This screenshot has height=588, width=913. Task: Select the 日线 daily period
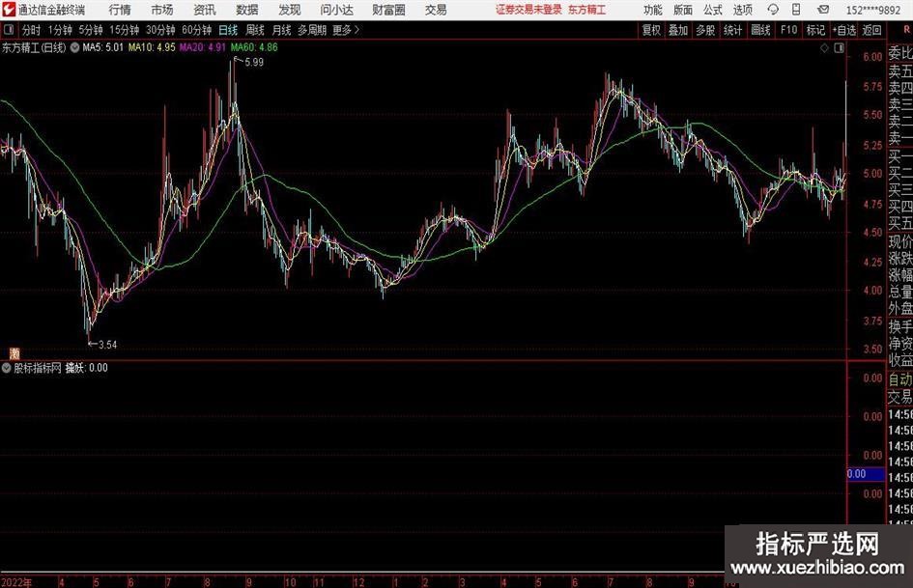click(x=228, y=30)
